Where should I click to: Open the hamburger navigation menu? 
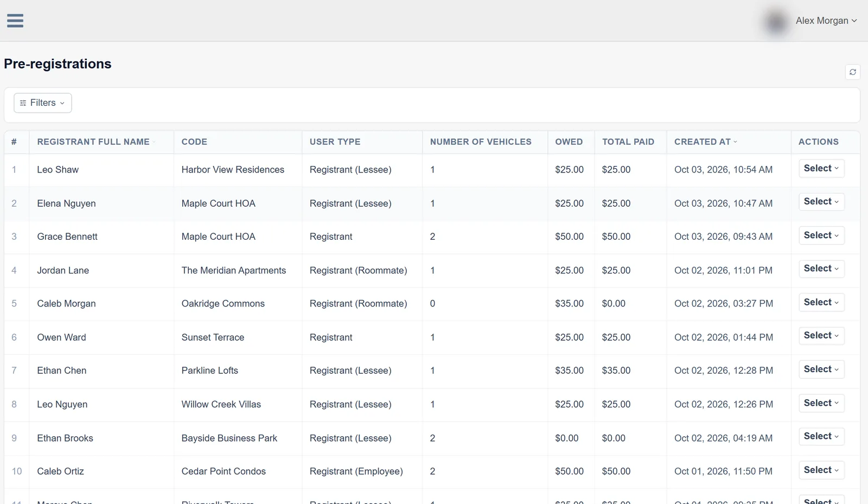pos(15,21)
